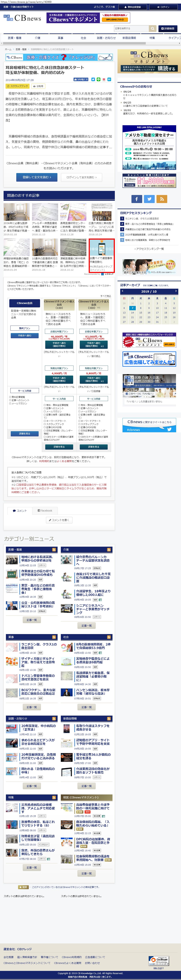181x980 pixels.
Task: Open 記事一覧 under 医療・看護 category
Action: (x=32, y=620)
